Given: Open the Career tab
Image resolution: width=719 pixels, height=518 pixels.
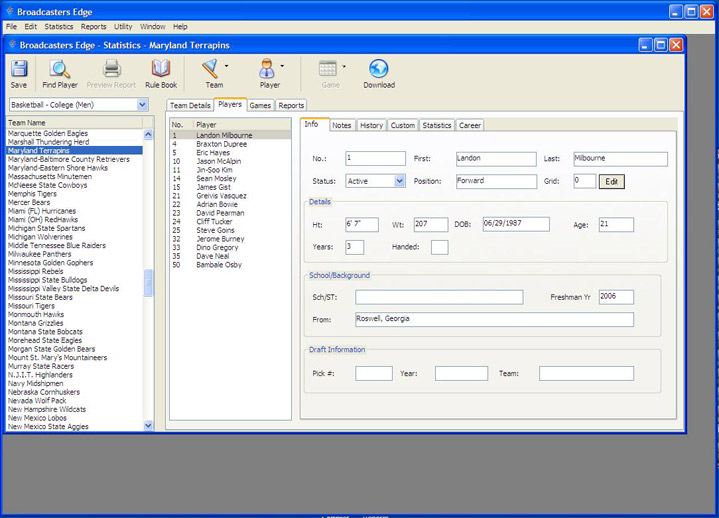Looking at the screenshot, I should (470, 125).
